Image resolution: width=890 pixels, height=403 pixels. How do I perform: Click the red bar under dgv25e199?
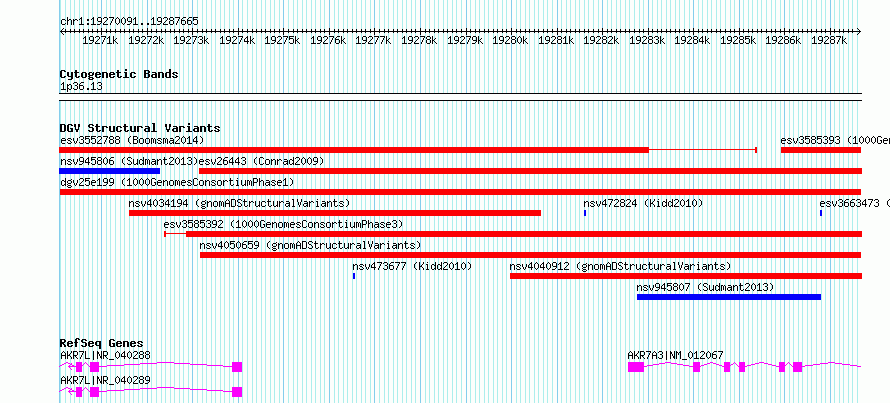(x=460, y=192)
